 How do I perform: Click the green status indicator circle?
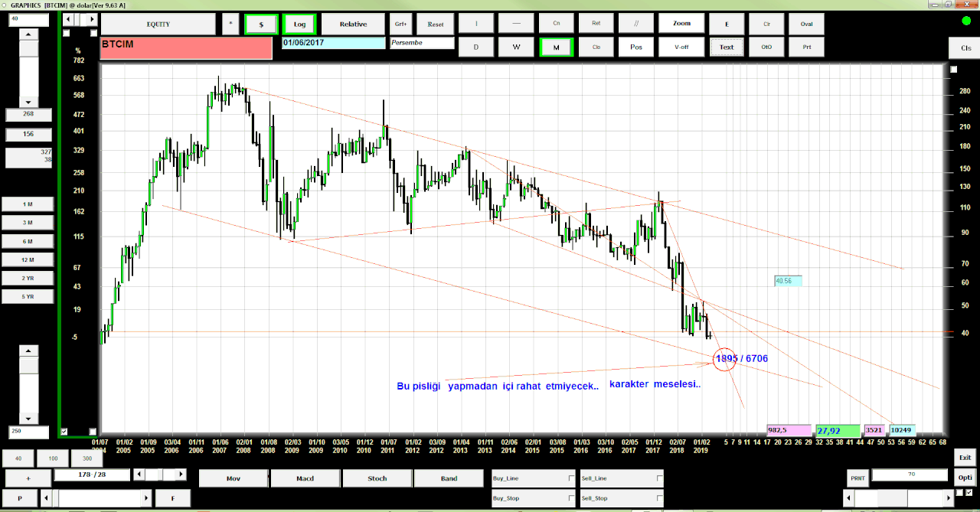[x=965, y=20]
